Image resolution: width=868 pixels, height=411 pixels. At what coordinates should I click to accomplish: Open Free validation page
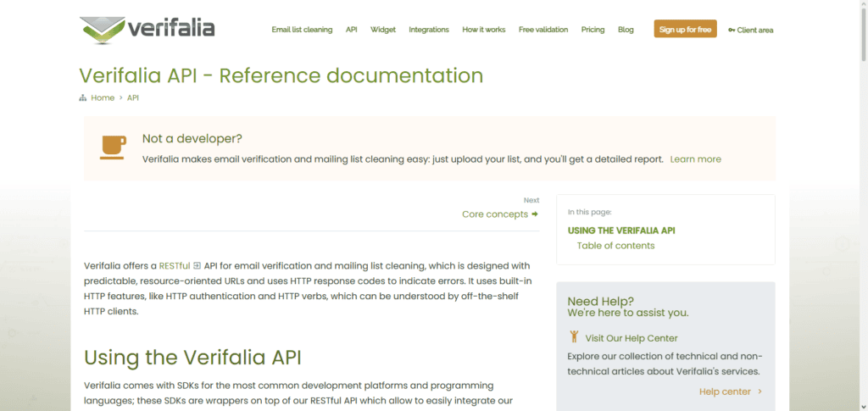tap(543, 30)
